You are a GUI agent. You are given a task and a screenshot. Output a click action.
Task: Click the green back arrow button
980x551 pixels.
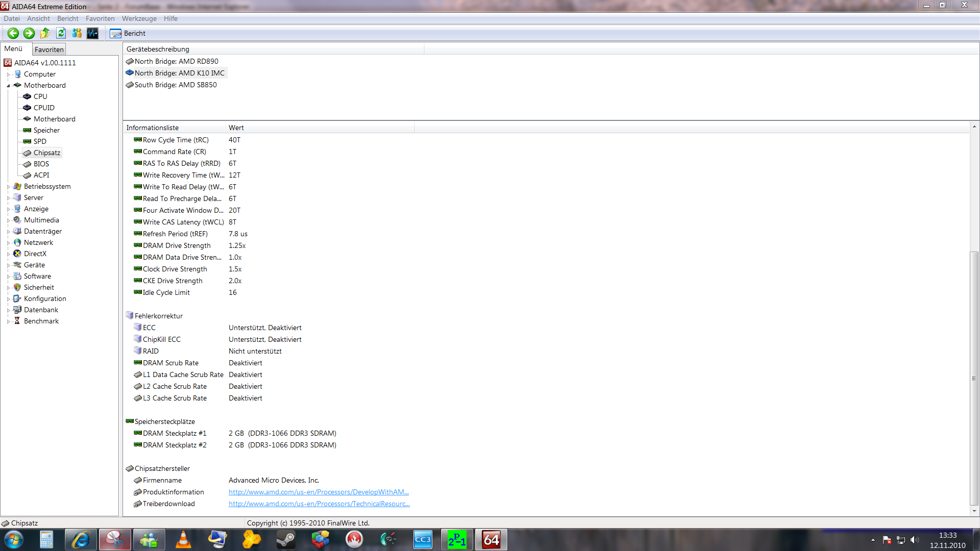pos(13,33)
